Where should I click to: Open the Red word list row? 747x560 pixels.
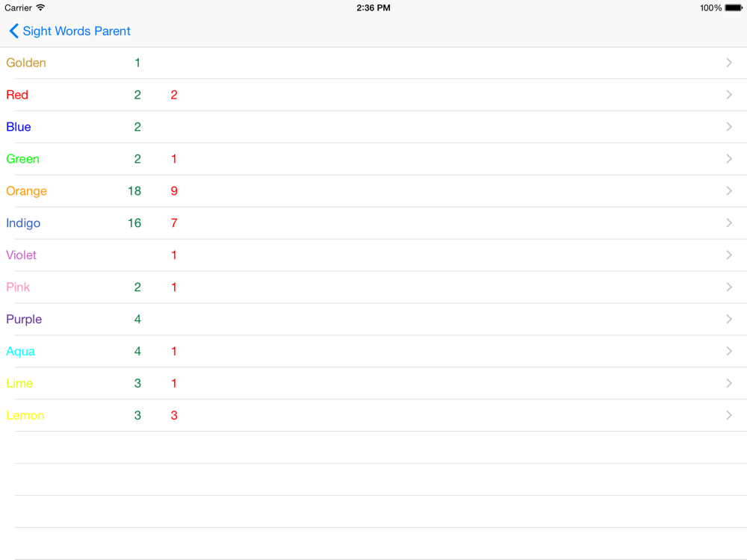[x=373, y=95]
